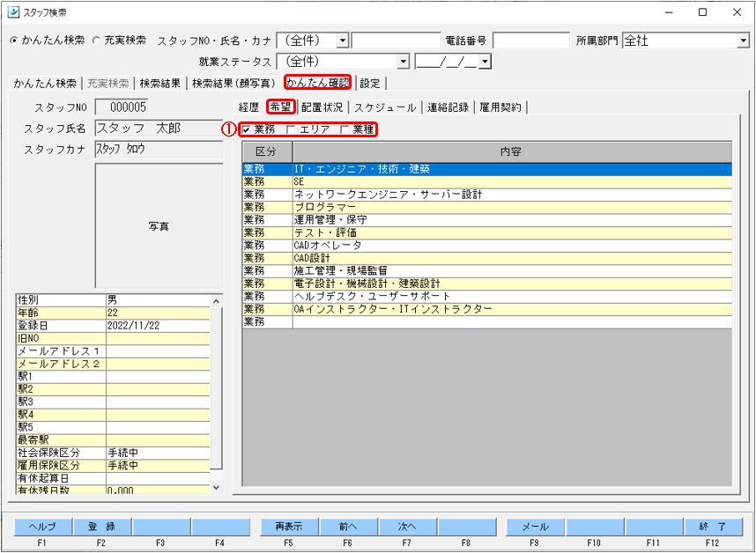Click the date field next to 就業ステータス

pos(448,62)
